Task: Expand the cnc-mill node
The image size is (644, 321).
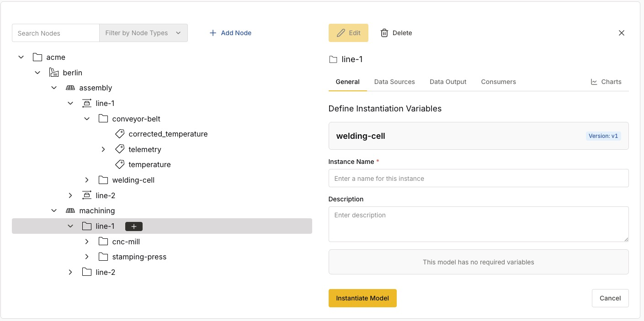Action: (x=87, y=242)
